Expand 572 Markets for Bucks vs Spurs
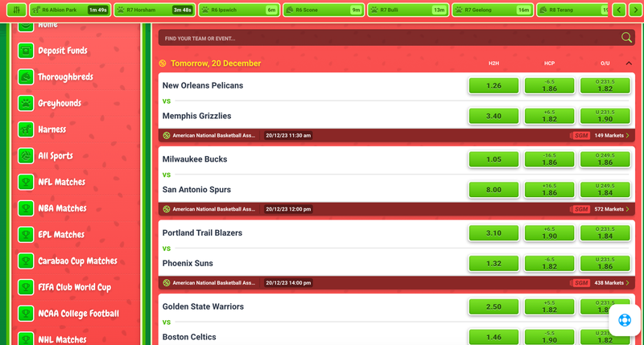644x345 pixels. [612, 209]
